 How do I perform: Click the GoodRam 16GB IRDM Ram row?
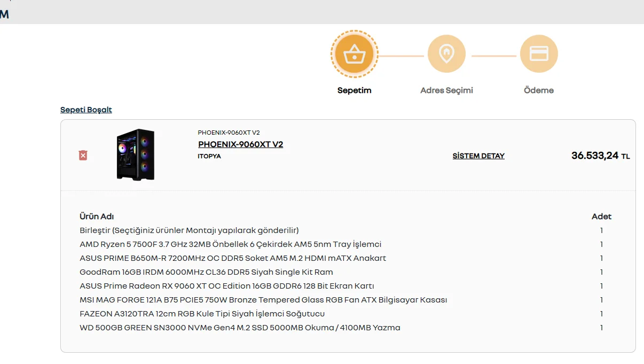(x=206, y=272)
